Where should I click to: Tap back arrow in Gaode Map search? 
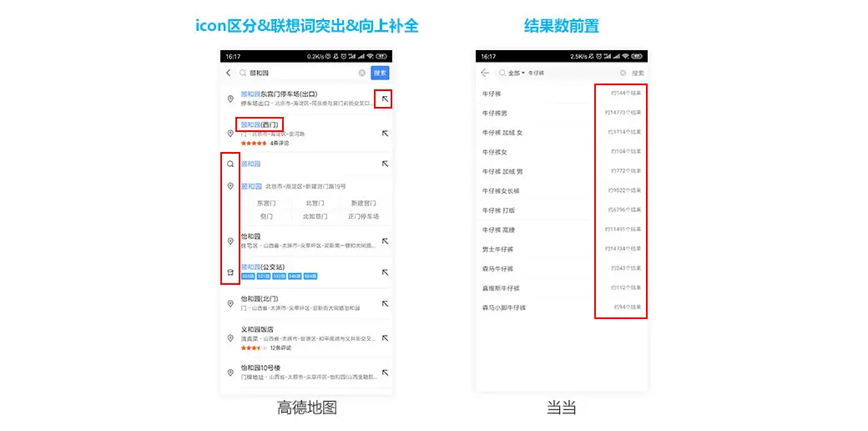pos(229,74)
